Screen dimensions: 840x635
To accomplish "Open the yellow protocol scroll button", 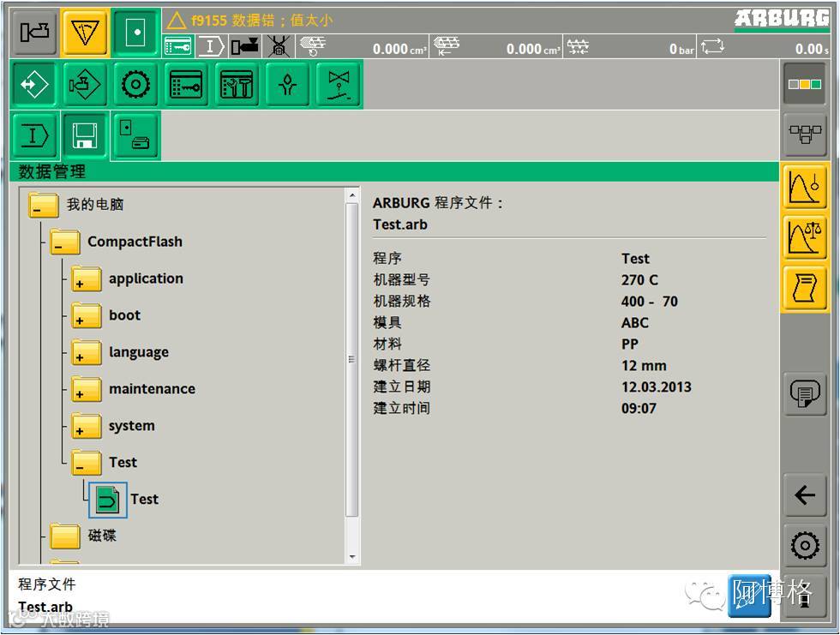I will 804,288.
